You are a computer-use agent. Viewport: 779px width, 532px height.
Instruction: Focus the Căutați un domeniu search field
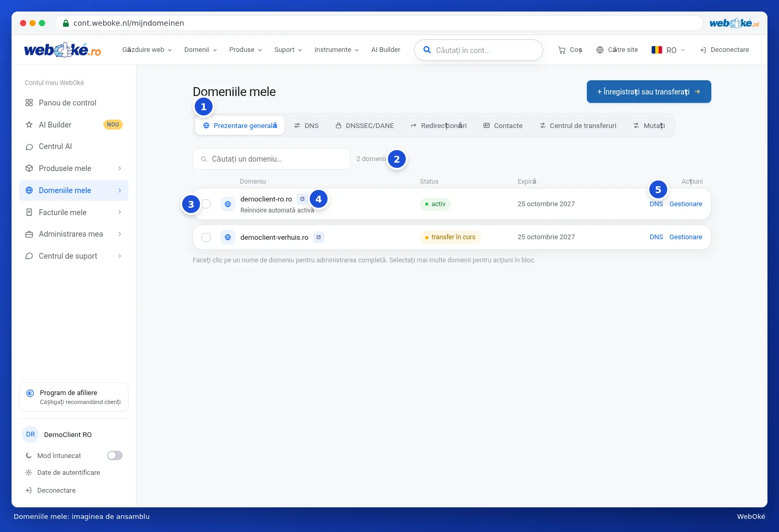(271, 159)
